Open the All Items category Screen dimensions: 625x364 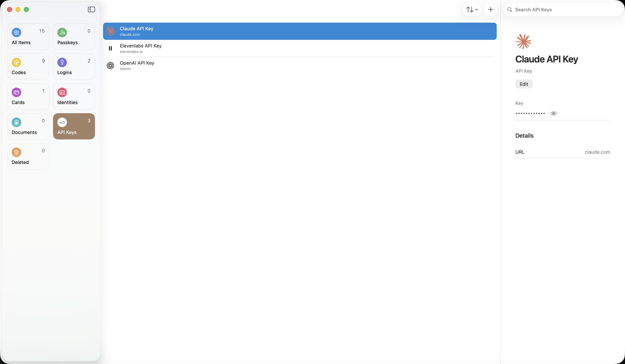[x=28, y=37]
